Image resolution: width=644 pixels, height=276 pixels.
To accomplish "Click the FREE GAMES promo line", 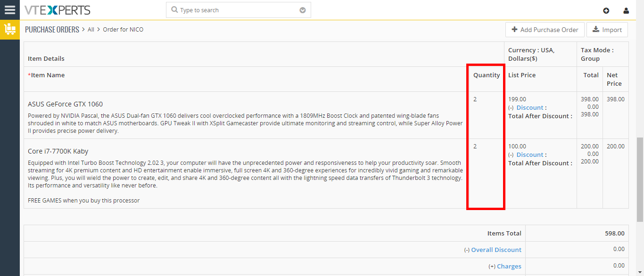I will click(x=84, y=200).
